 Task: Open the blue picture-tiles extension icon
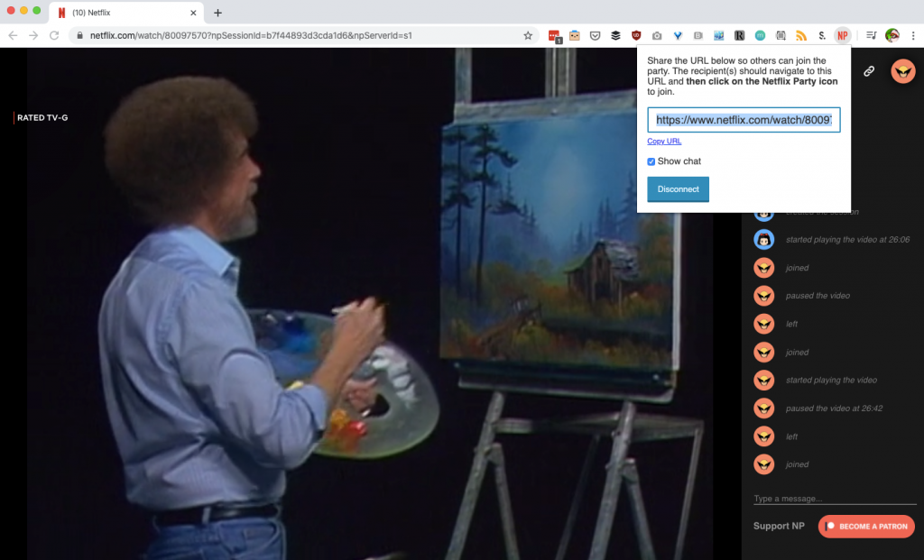pos(718,36)
